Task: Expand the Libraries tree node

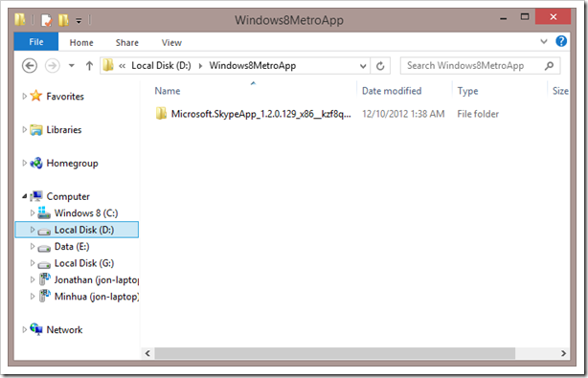Action: click(24, 129)
